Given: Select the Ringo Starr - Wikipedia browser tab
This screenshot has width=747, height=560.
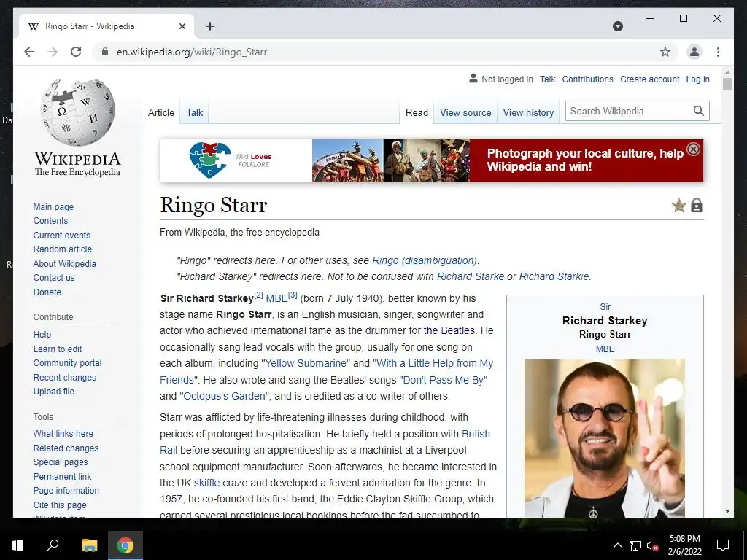Looking at the screenshot, I should [107, 26].
